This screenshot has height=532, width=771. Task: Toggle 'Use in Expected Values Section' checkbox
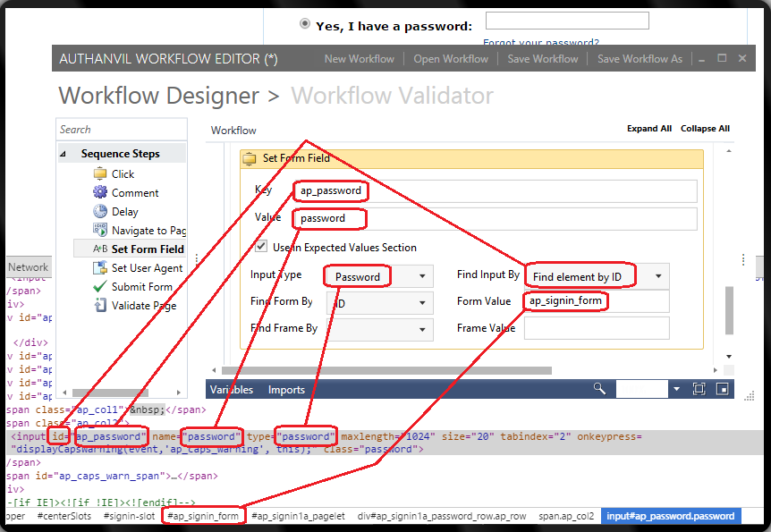pyautogui.click(x=261, y=246)
